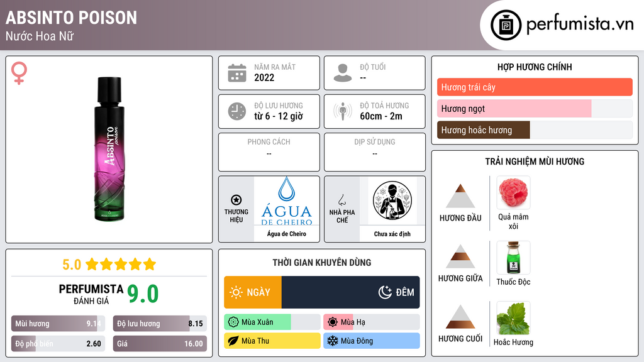Click the Mùi hương 9.14 rating bar
644x362 pixels.
click(x=58, y=324)
